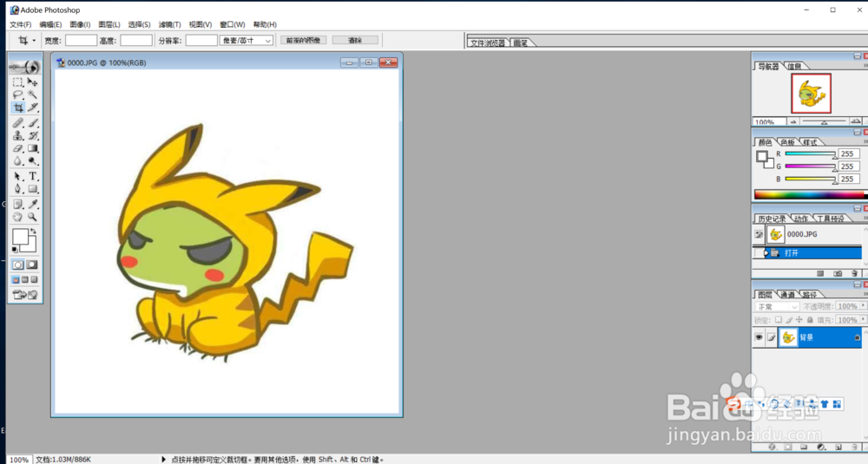Select the Notes tool

click(17, 205)
